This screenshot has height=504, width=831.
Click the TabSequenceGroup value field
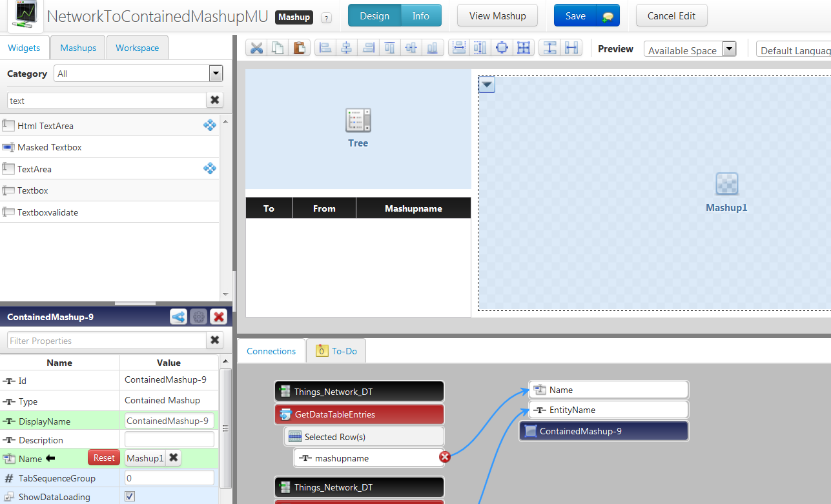pyautogui.click(x=169, y=478)
